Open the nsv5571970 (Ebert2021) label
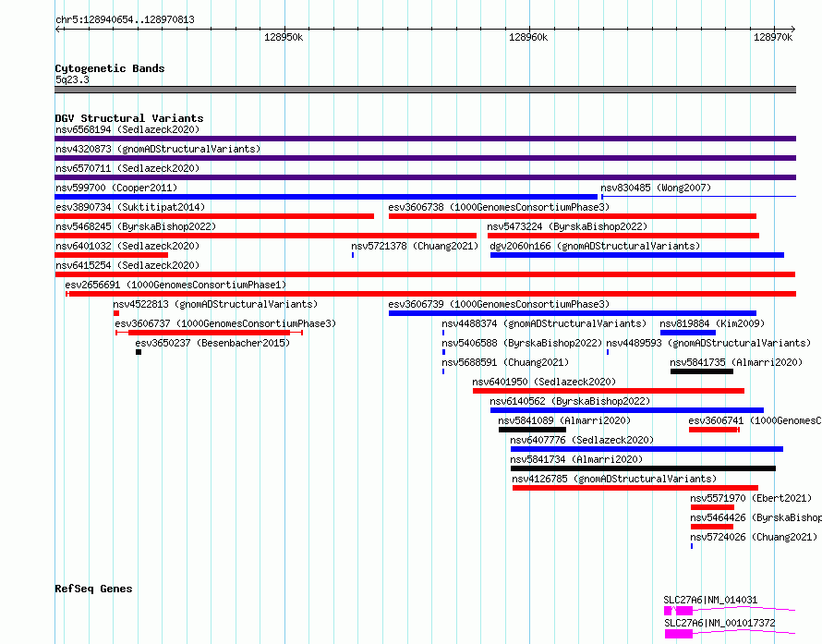This screenshot has height=644, width=822. click(751, 498)
